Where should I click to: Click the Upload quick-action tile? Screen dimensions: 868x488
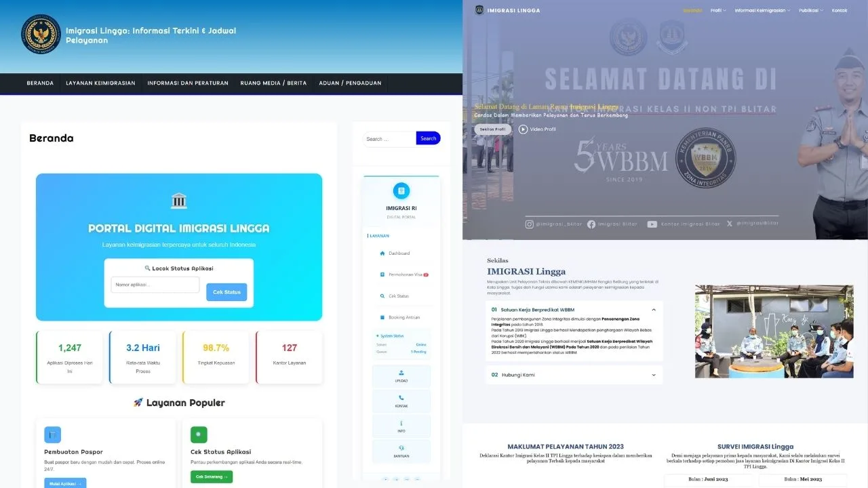401,376
